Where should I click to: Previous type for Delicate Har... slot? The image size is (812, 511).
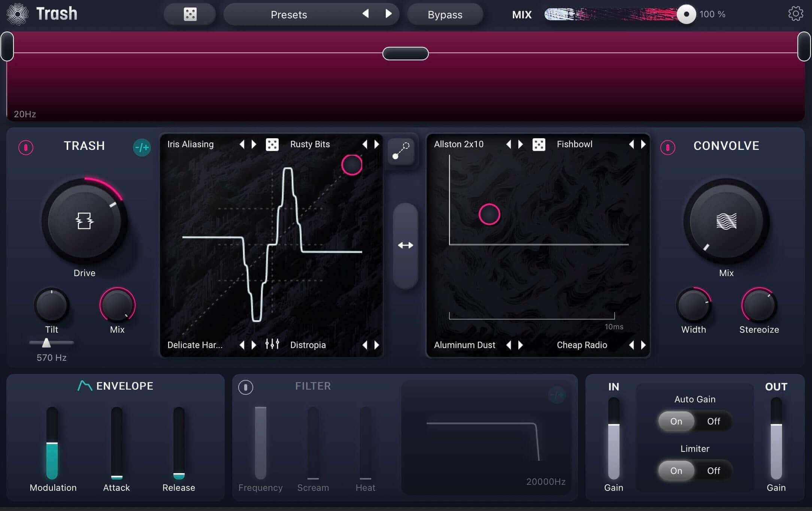pyautogui.click(x=242, y=345)
